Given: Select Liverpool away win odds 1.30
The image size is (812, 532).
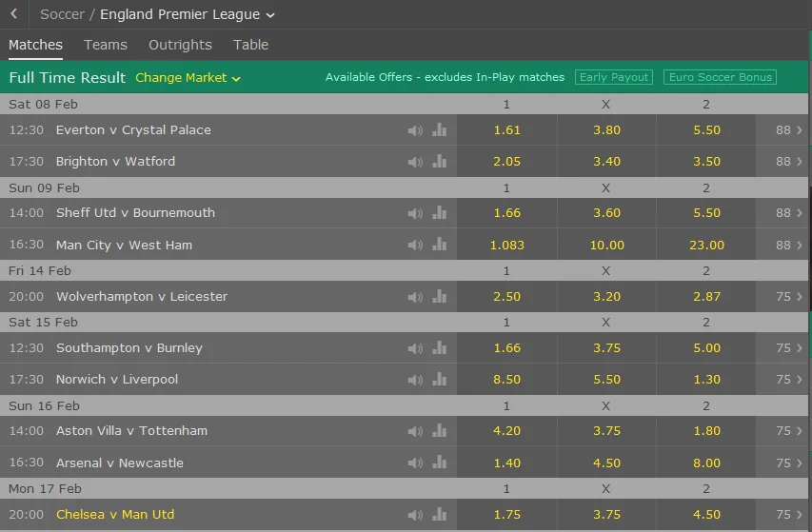Looking at the screenshot, I should (705, 380).
